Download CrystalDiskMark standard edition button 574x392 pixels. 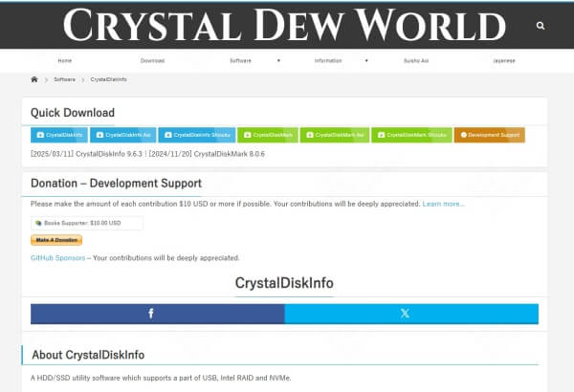tap(268, 135)
